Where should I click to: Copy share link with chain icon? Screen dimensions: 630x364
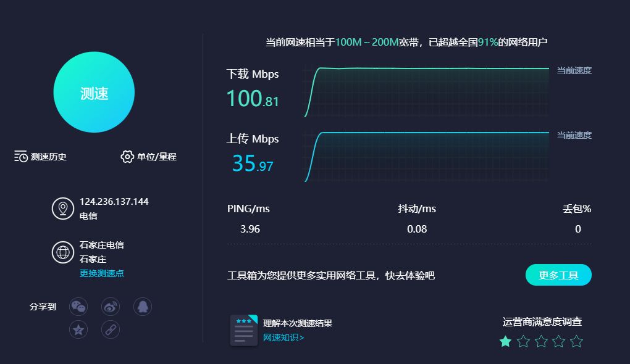(111, 330)
